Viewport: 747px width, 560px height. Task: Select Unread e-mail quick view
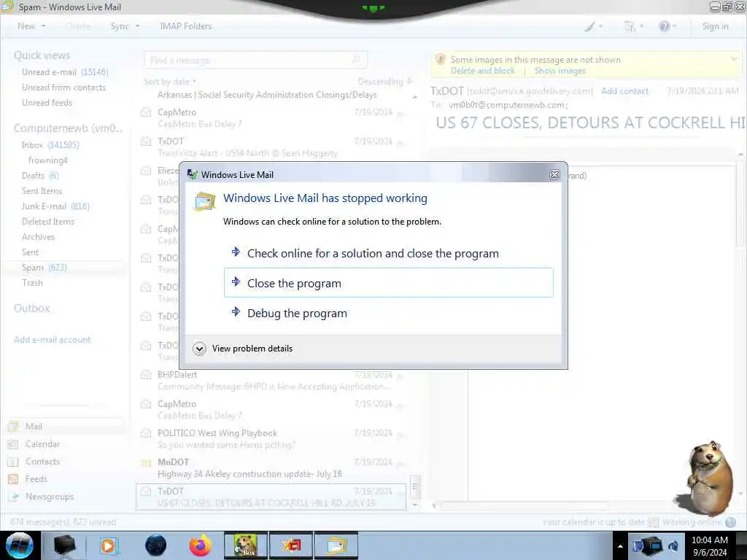click(65, 72)
